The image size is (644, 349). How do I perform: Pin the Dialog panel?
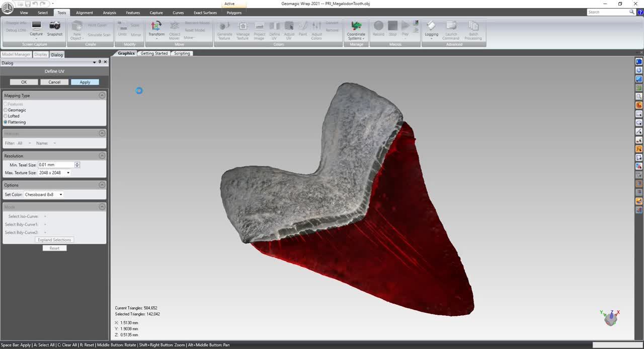pyautogui.click(x=100, y=62)
